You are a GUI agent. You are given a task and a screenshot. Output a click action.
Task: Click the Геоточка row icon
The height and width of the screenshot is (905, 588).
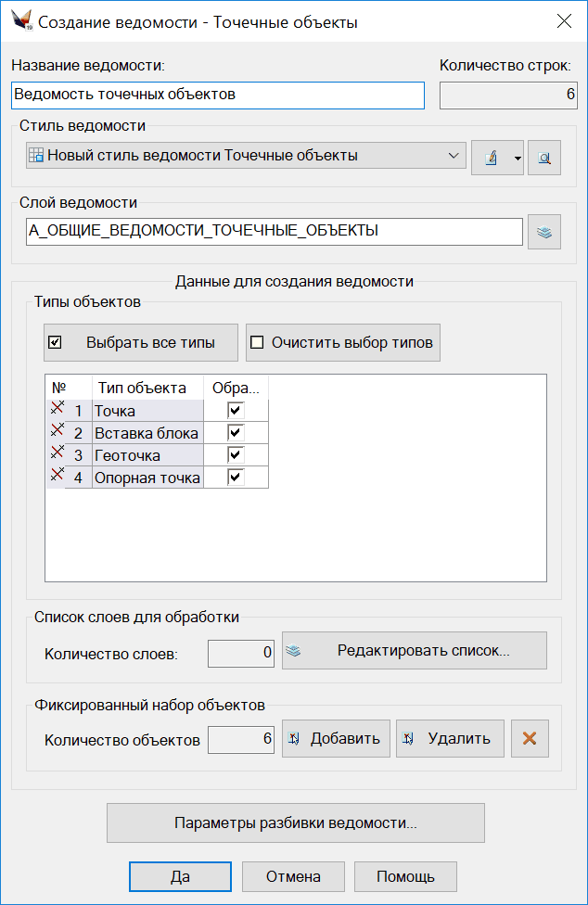point(57,453)
